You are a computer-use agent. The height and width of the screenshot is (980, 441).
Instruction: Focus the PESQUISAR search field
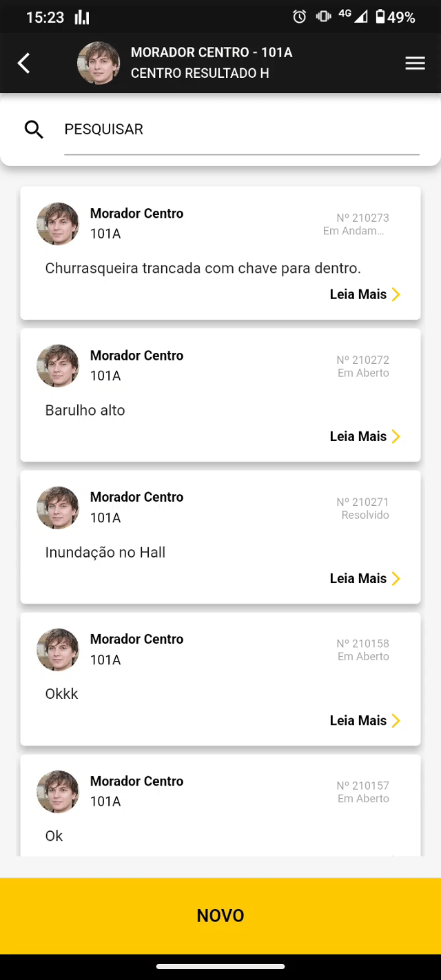(x=241, y=130)
